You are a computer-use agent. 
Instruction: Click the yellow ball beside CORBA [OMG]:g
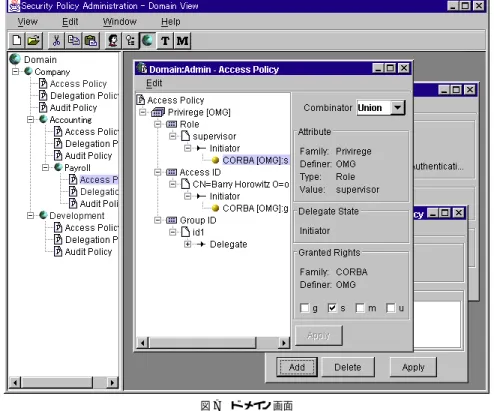click(x=215, y=208)
